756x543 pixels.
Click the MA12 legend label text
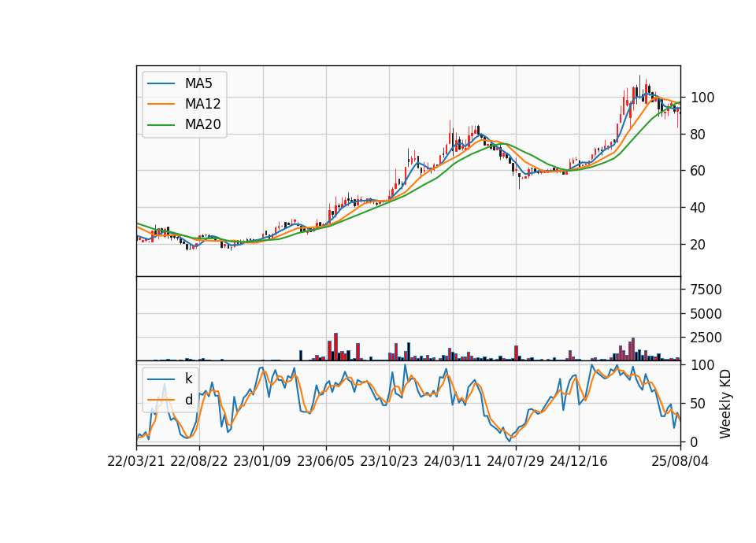point(202,104)
